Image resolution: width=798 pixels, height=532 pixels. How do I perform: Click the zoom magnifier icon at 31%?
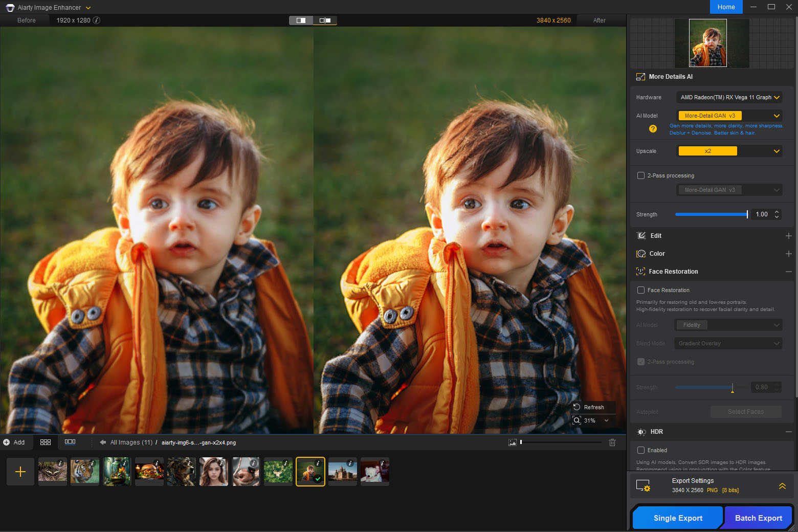(577, 420)
